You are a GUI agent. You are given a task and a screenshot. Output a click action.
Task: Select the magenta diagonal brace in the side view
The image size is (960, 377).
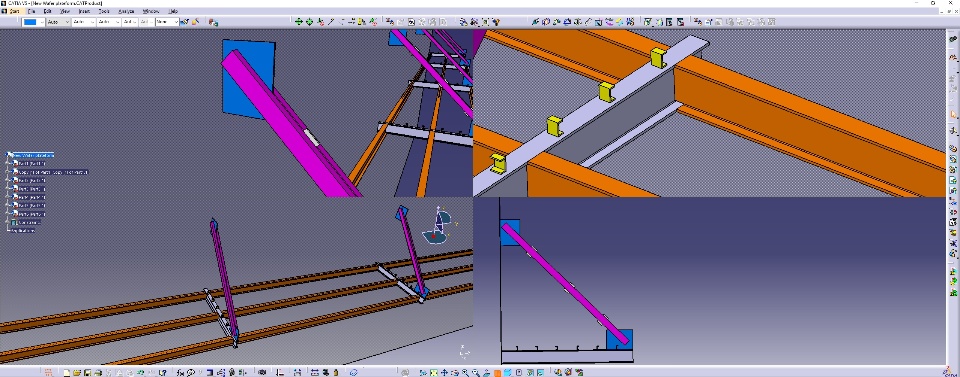(566, 284)
